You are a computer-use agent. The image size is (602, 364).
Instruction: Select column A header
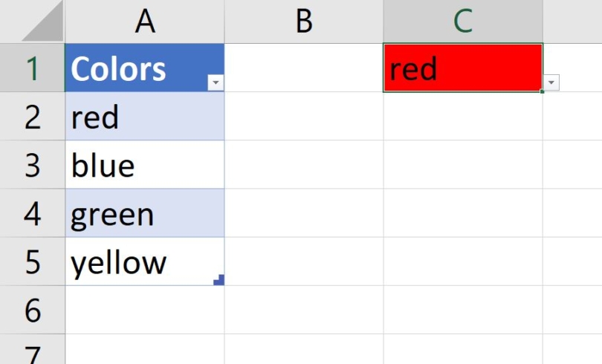145,22
